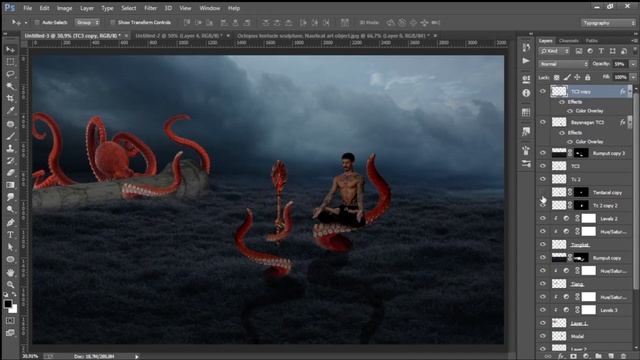
Task: Add layer style via fx button
Action: tap(561, 356)
